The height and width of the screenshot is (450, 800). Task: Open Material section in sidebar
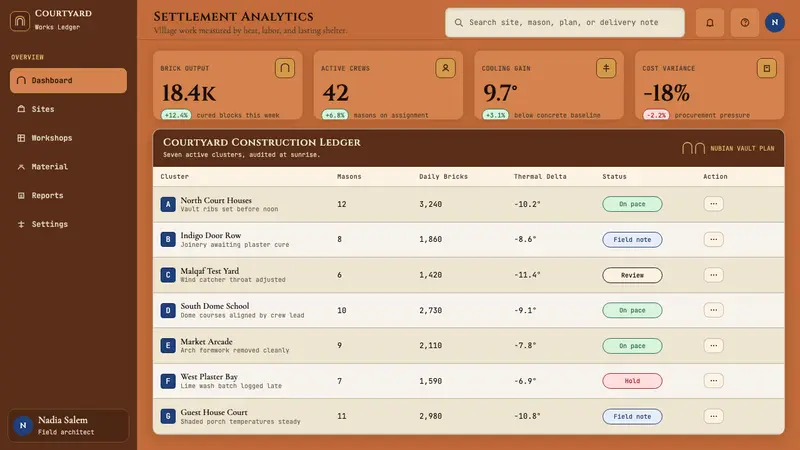(68, 167)
